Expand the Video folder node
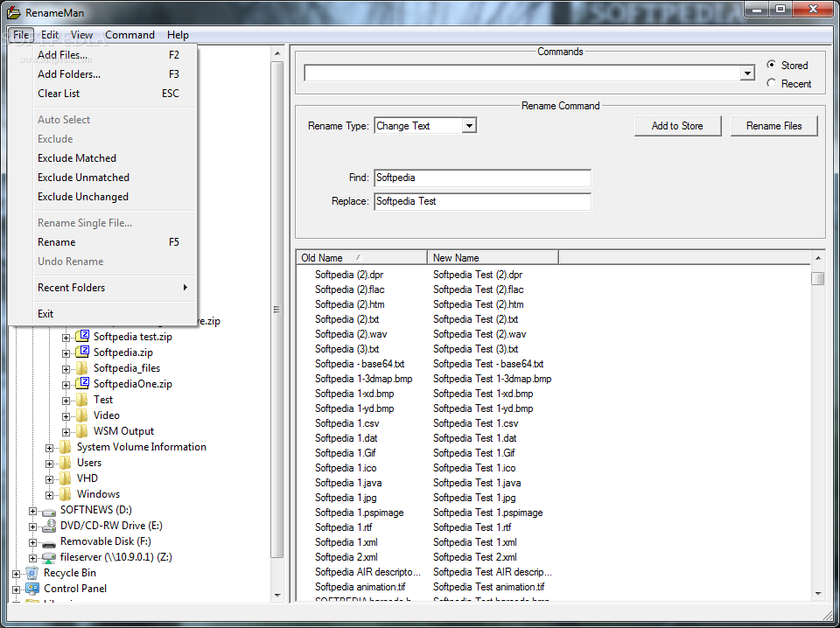The height and width of the screenshot is (628, 840). tap(66, 416)
